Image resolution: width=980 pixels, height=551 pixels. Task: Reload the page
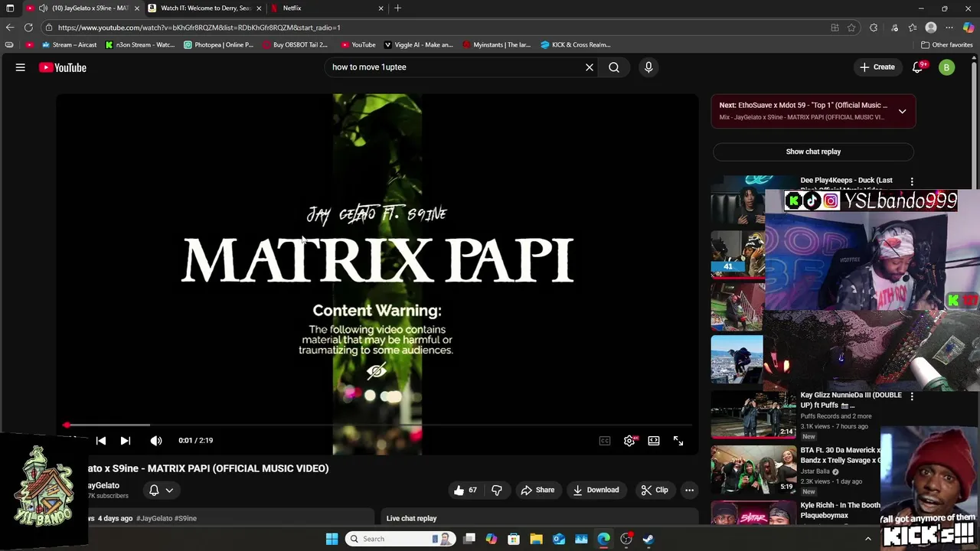tap(28, 28)
